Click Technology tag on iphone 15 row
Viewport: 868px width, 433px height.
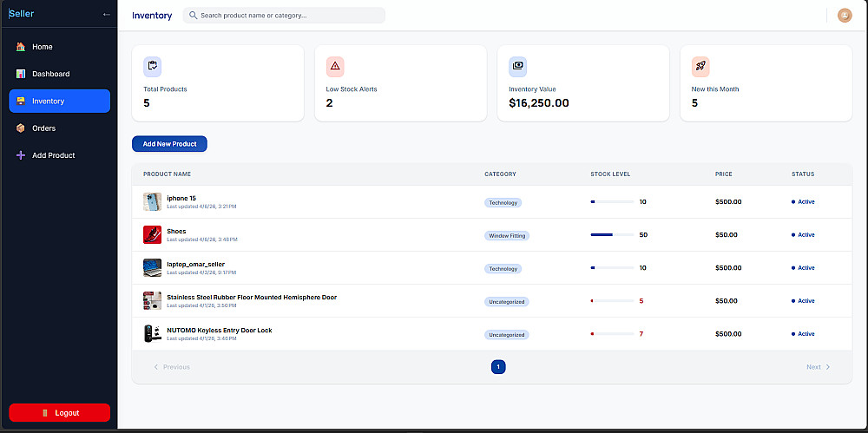[x=503, y=203]
